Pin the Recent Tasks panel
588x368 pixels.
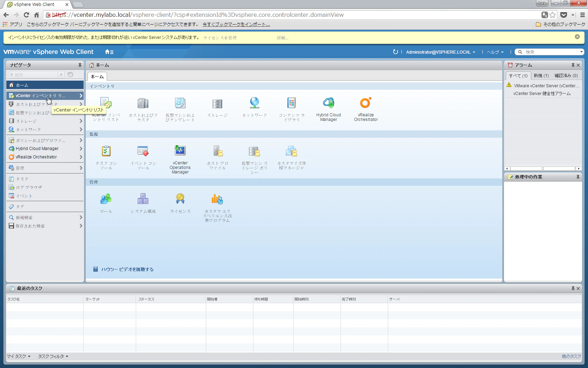coord(573,288)
